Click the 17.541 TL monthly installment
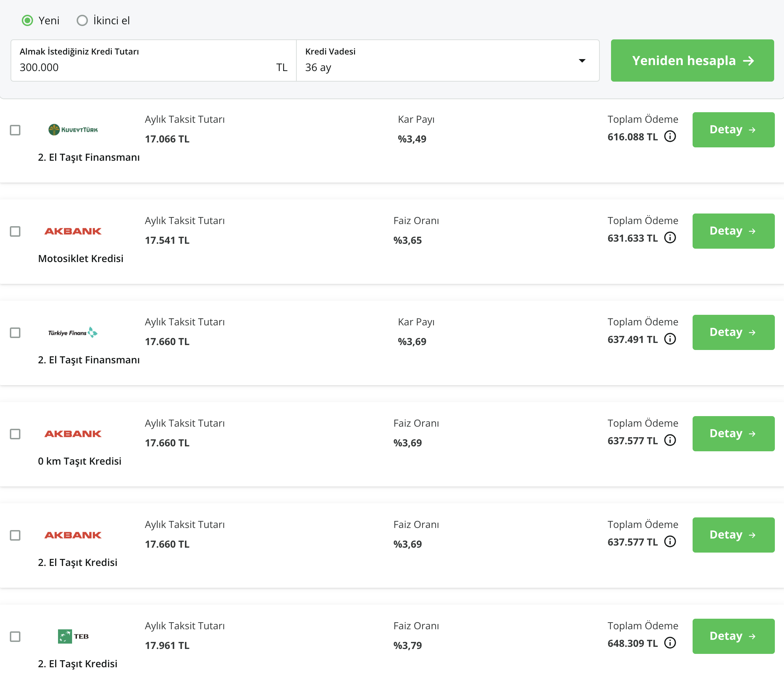784x688 pixels. (167, 240)
